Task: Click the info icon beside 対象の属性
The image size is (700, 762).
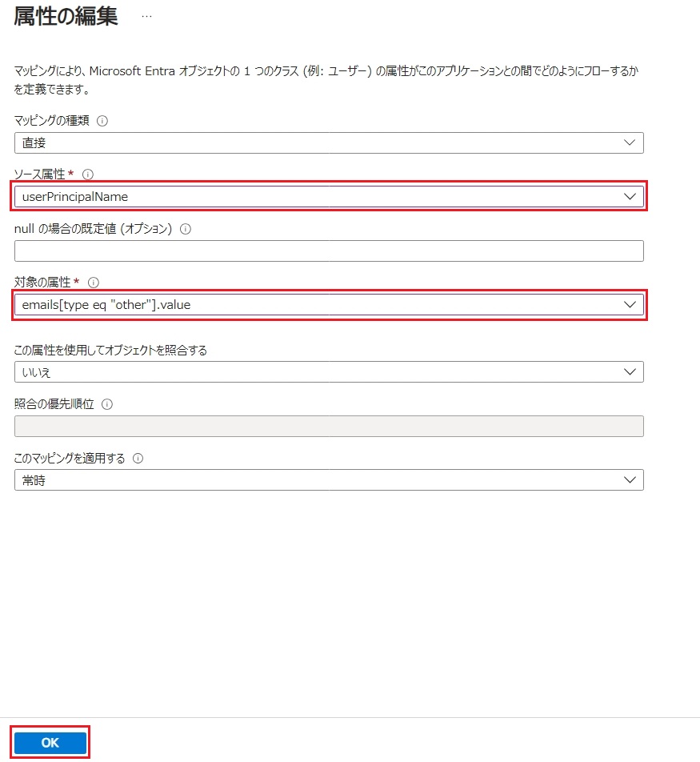Action: point(93,283)
